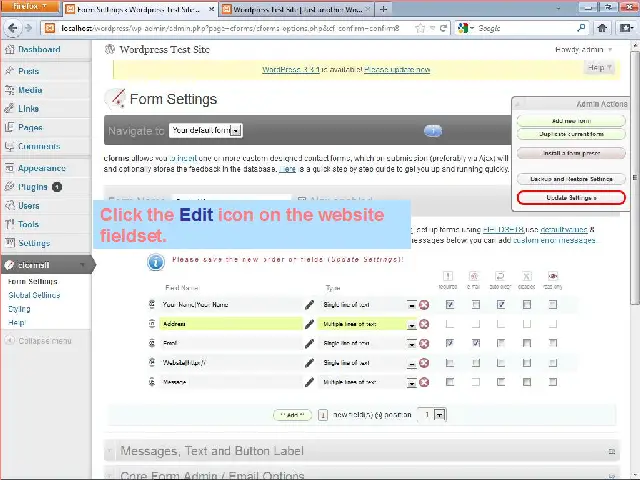
Task: Click the edit pencil on Website field row
Action: (x=309, y=362)
